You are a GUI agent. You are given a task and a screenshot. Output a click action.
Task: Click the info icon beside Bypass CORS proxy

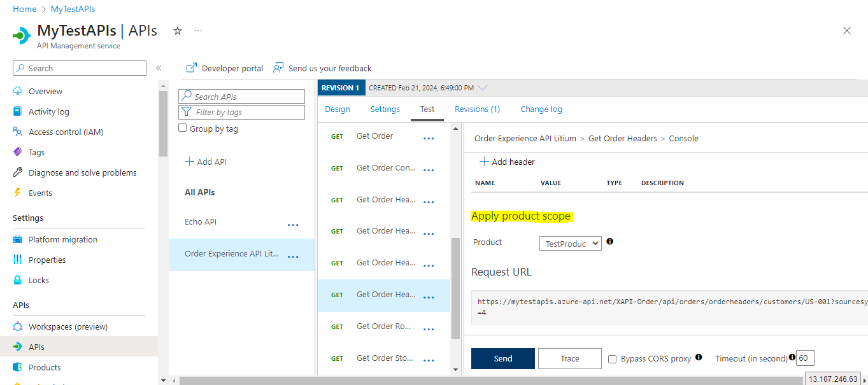[699, 357]
